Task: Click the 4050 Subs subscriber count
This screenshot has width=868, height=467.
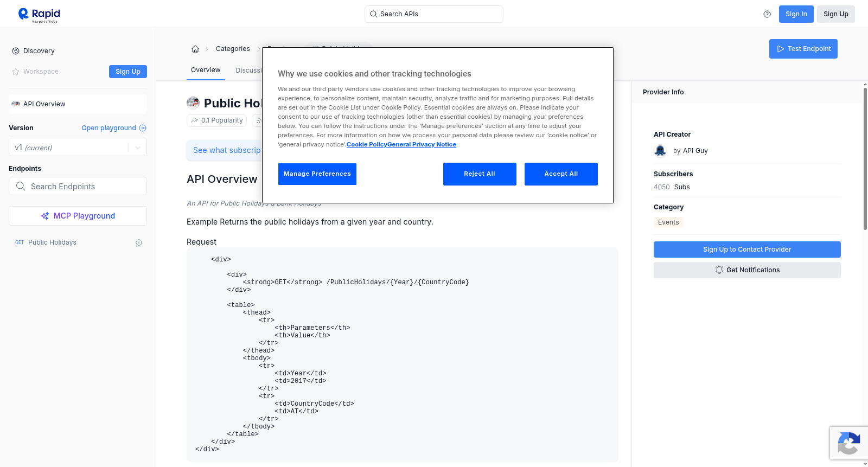Action: (672, 187)
